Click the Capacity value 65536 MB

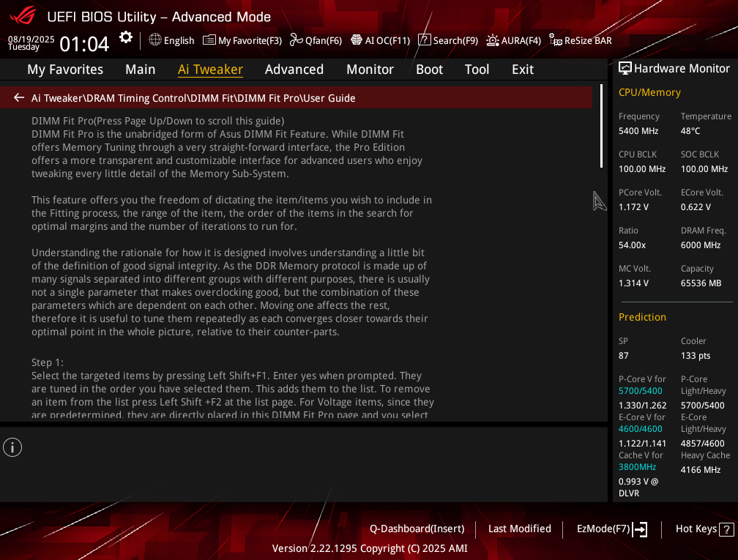click(x=701, y=283)
